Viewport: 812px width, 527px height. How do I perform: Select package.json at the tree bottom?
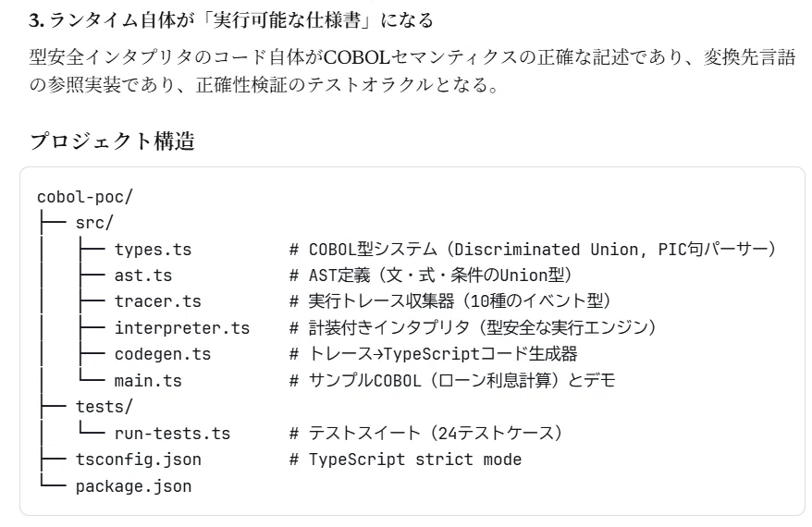coord(133,486)
